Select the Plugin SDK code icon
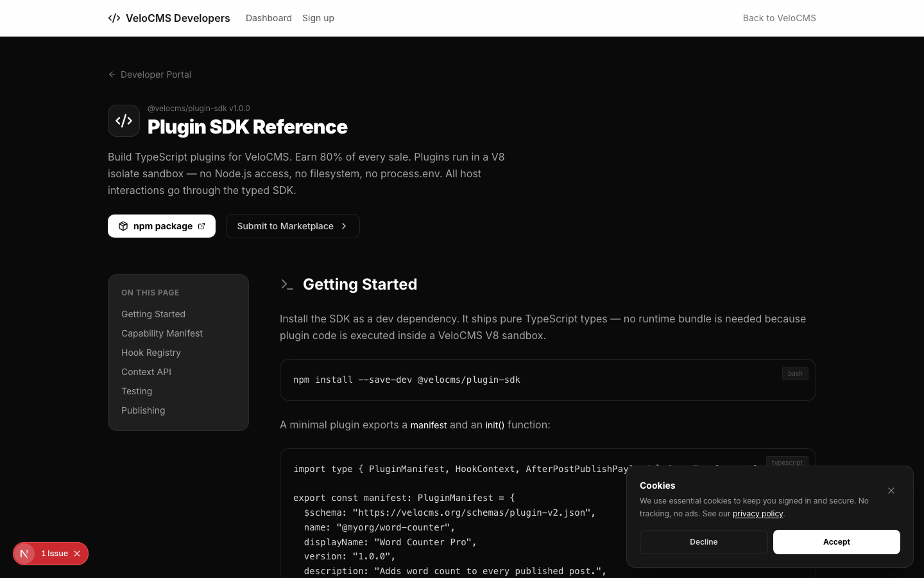The image size is (924, 578). [x=123, y=121]
